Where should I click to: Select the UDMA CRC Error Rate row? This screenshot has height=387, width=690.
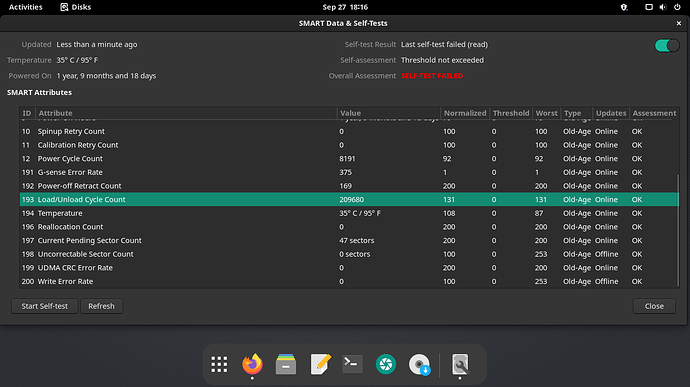pos(349,268)
